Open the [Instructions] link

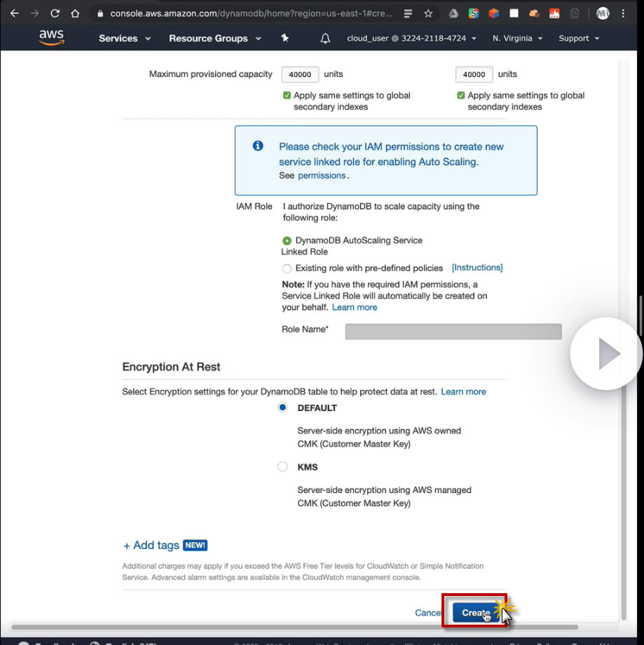(x=477, y=268)
